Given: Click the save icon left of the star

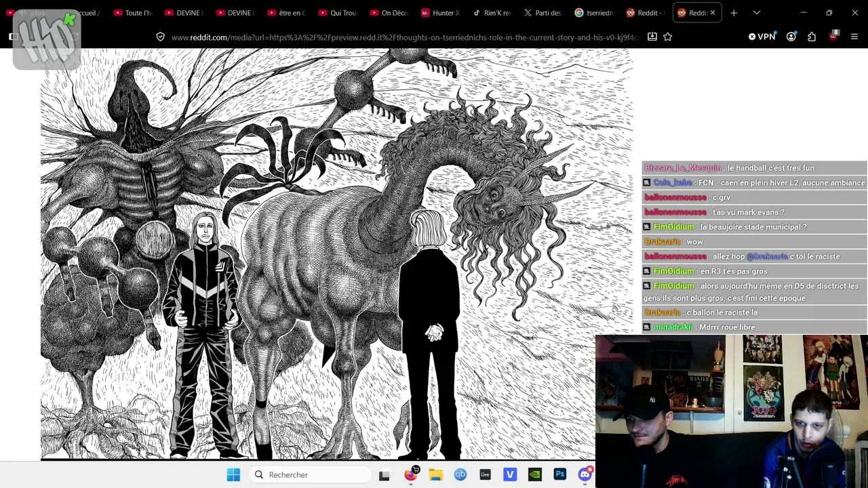Looking at the screenshot, I should (x=652, y=37).
